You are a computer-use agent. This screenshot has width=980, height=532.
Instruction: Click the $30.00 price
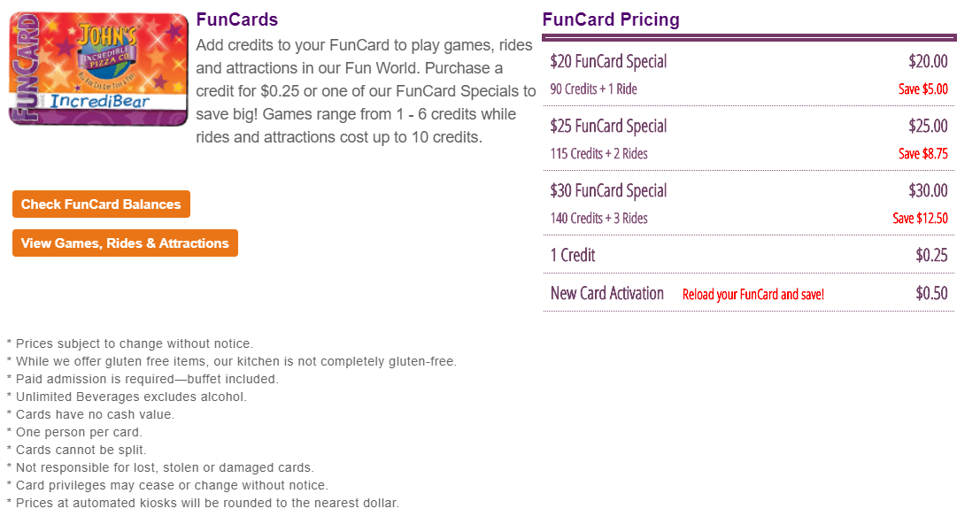pos(928,191)
